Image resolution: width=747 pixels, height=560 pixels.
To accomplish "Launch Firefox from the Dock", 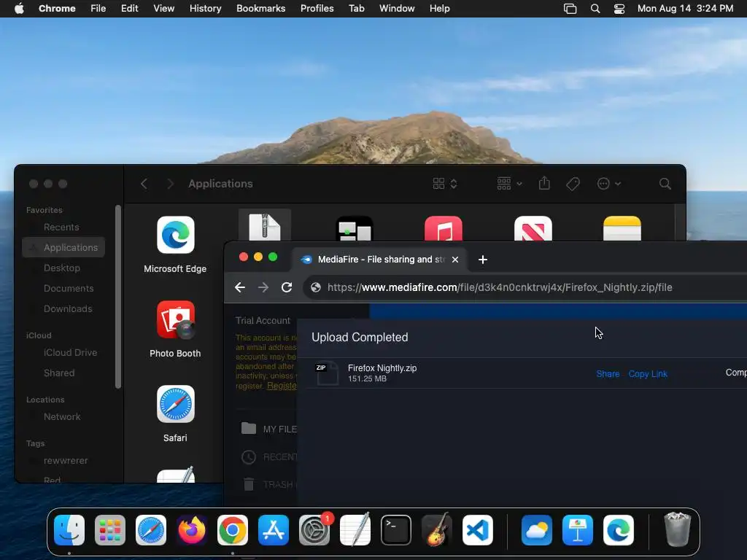I will point(192,530).
